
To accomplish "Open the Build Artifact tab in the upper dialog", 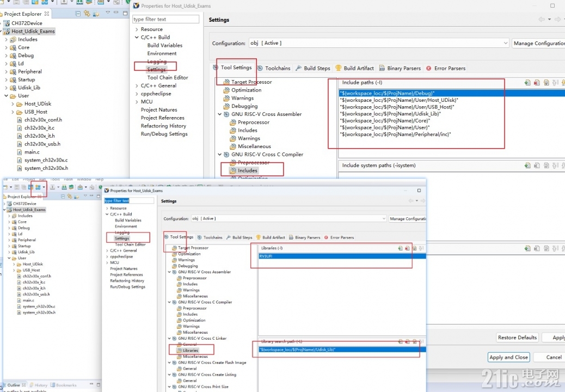I will click(354, 68).
